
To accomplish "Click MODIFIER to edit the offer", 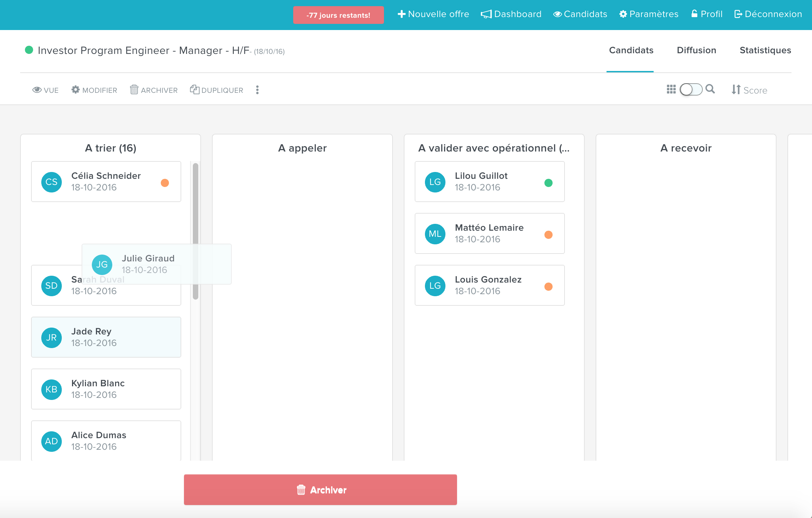I will click(x=94, y=90).
